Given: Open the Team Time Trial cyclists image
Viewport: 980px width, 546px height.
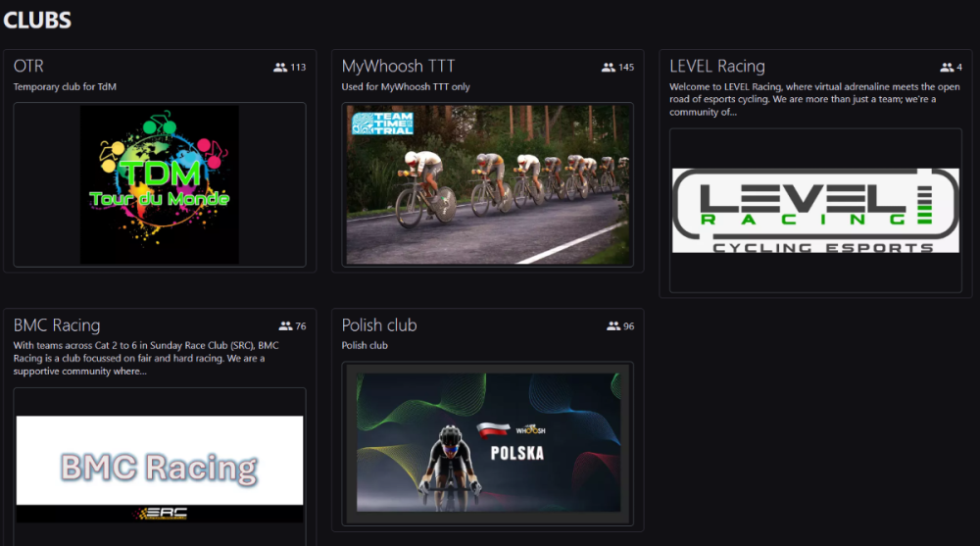Looking at the screenshot, I should coord(487,184).
